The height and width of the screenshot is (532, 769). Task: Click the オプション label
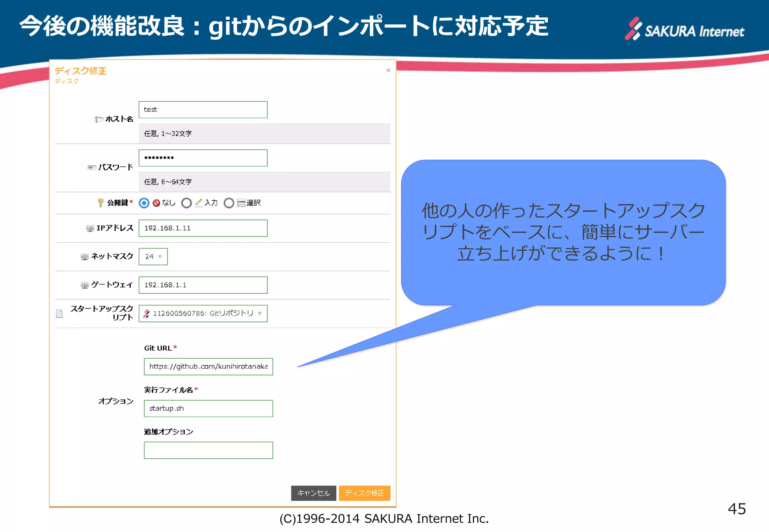(x=116, y=401)
